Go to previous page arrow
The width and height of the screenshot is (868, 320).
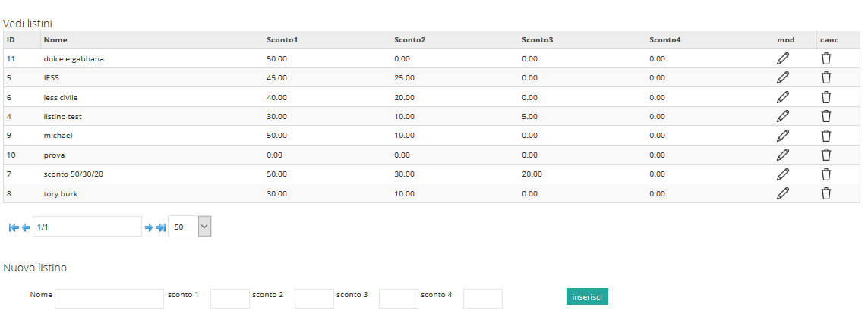click(26, 227)
